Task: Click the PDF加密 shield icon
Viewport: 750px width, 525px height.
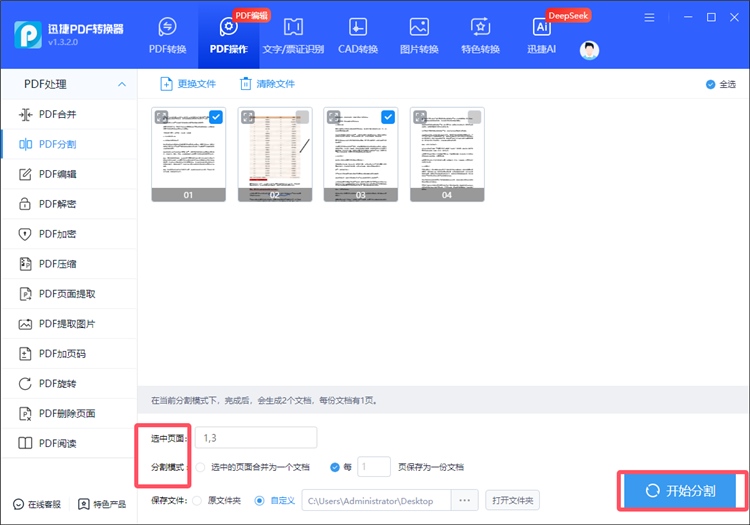Action: [x=25, y=234]
